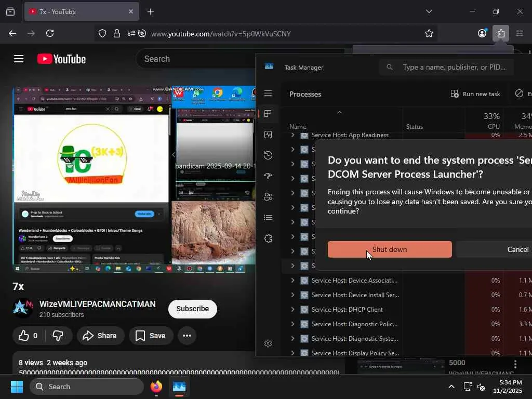This screenshot has height=399, width=532.
Task: Click Task Manager search field
Action: 446,67
